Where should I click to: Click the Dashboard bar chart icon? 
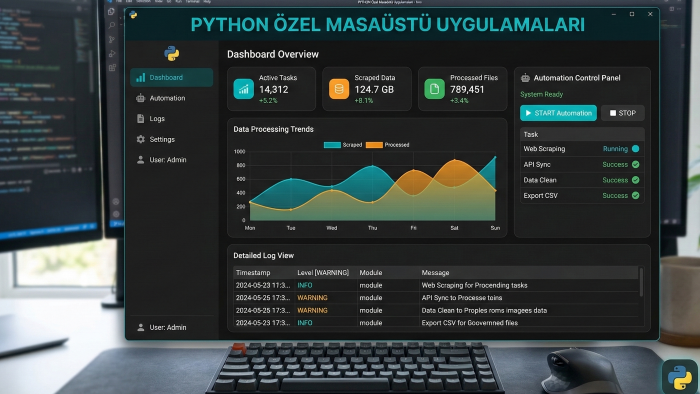pos(141,78)
